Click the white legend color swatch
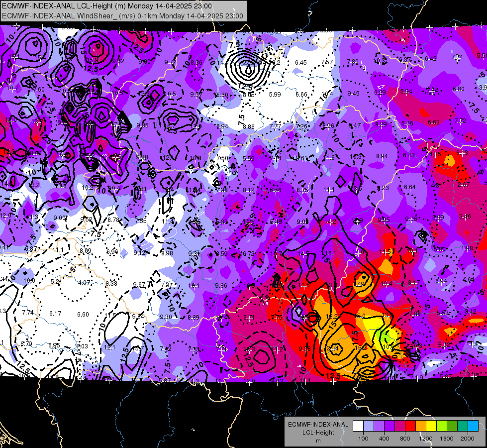This screenshot has width=487, height=448. click(x=358, y=426)
